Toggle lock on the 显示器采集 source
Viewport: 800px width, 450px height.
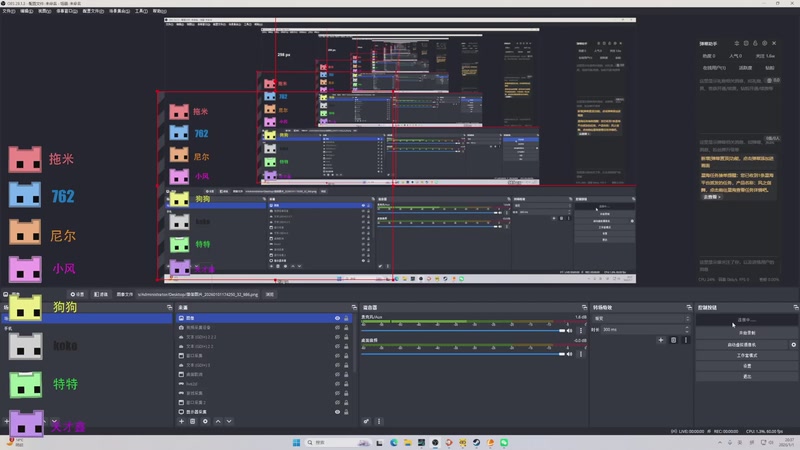pos(346,412)
